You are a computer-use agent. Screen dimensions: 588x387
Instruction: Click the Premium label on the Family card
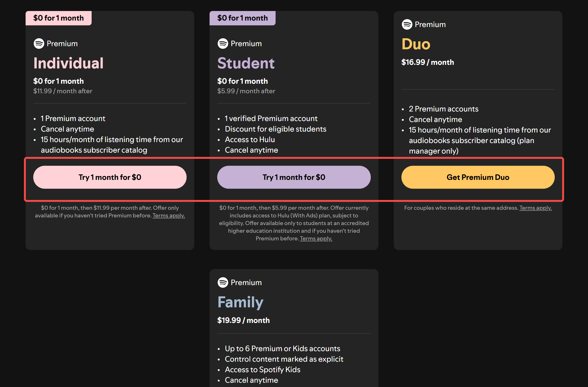246,282
